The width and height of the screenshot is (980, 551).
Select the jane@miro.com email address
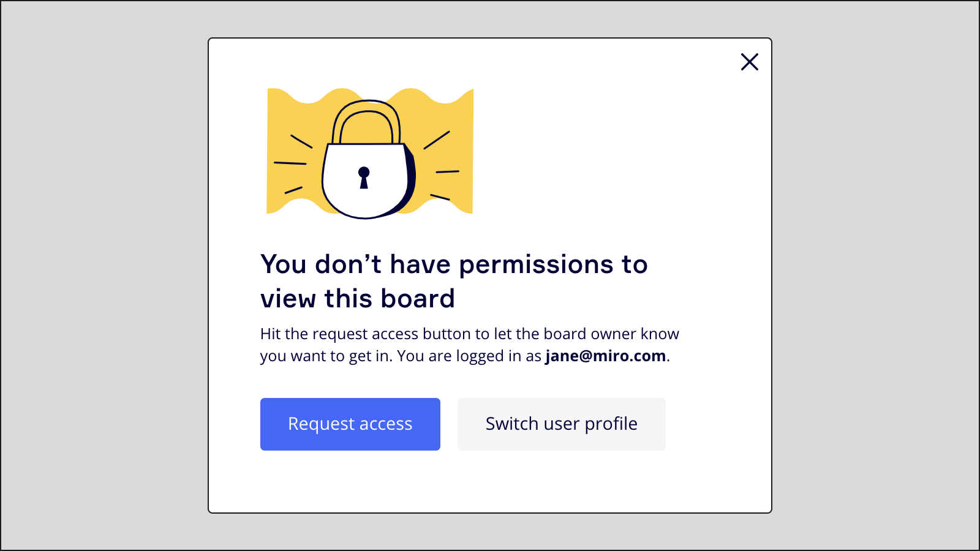[x=605, y=356]
